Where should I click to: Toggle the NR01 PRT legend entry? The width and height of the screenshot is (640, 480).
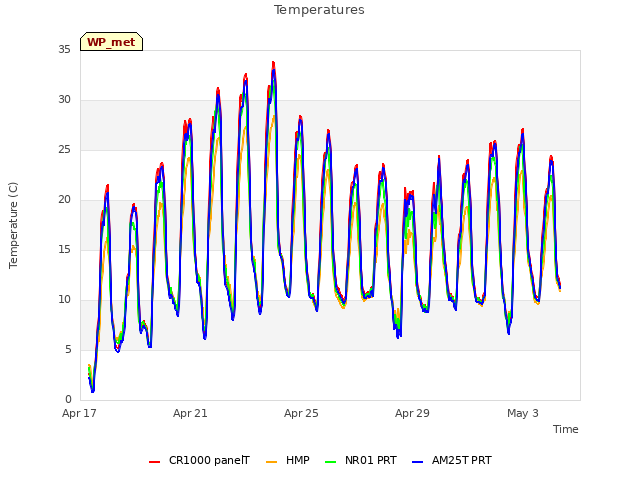[361, 460]
